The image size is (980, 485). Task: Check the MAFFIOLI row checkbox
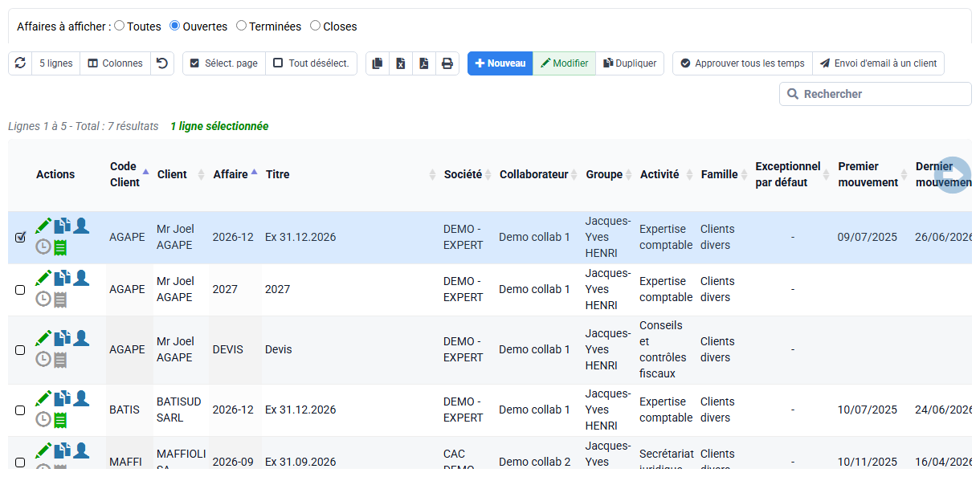click(20, 463)
